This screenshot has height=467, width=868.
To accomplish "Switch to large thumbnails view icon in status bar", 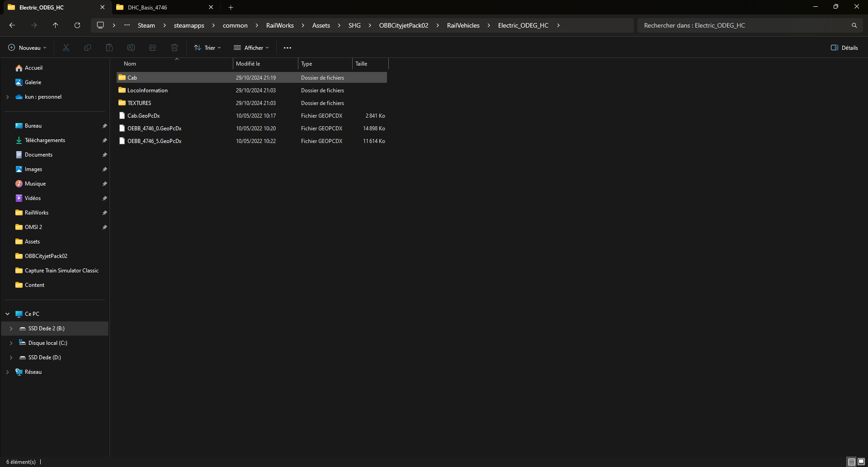I will tap(861, 462).
